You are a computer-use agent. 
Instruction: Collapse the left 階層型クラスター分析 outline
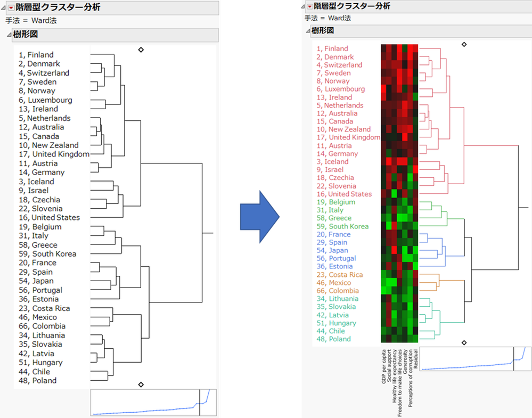point(3,7)
